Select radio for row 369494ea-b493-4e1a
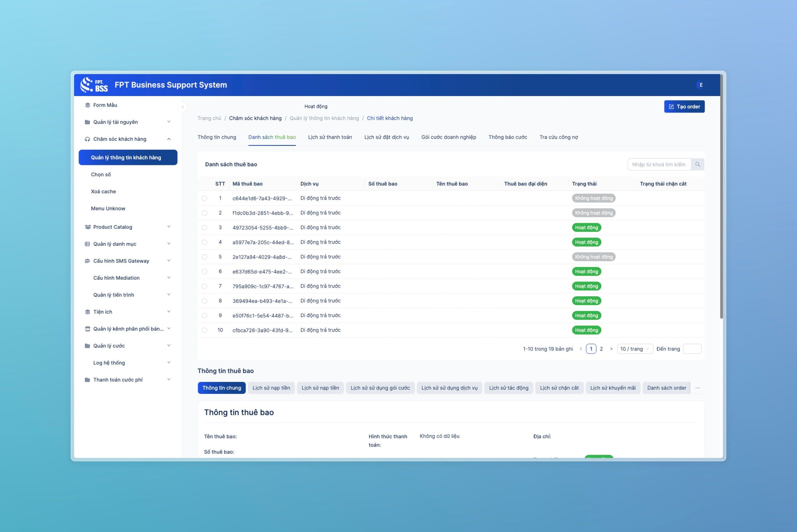 coord(204,301)
